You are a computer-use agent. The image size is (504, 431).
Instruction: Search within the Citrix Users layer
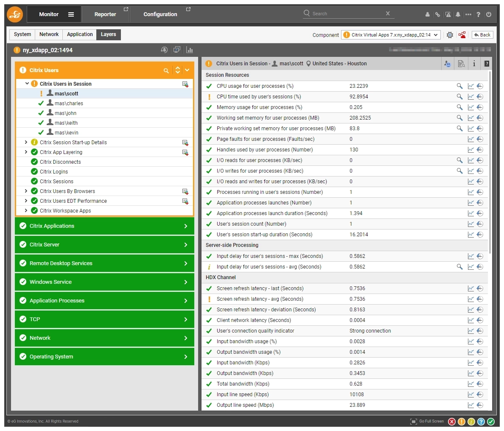pyautogui.click(x=166, y=70)
